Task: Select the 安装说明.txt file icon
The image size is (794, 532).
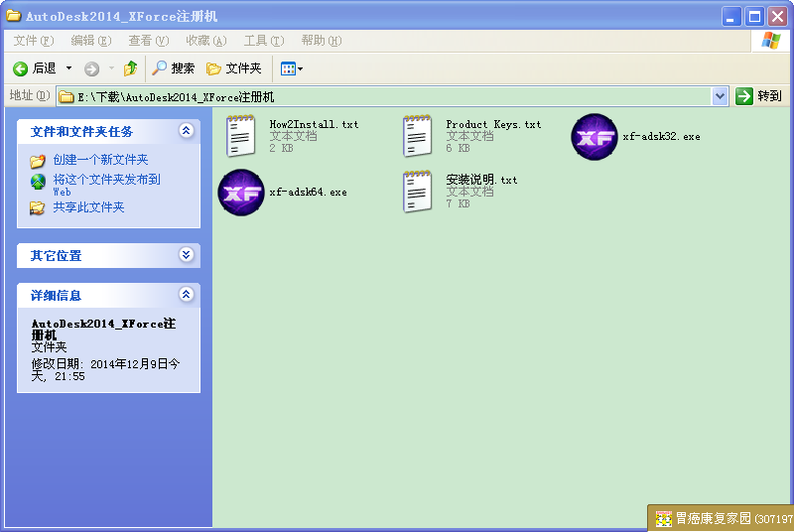Action: pyautogui.click(x=418, y=193)
